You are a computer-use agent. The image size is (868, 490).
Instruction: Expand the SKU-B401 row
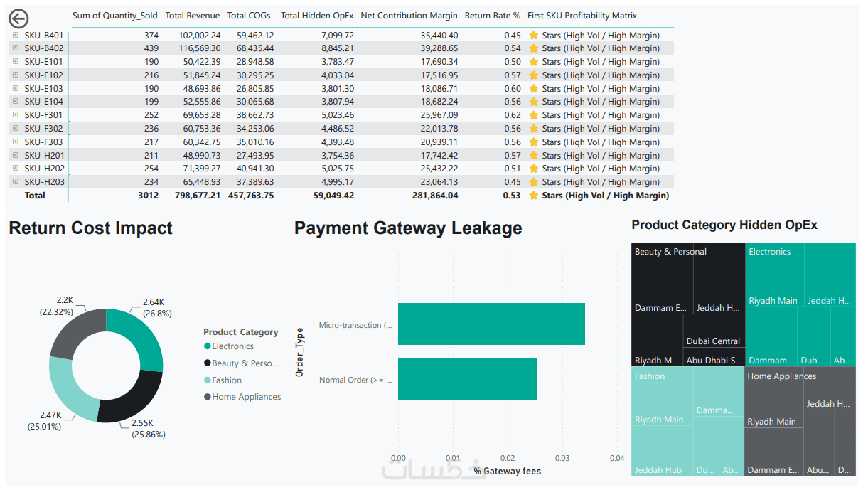[16, 35]
